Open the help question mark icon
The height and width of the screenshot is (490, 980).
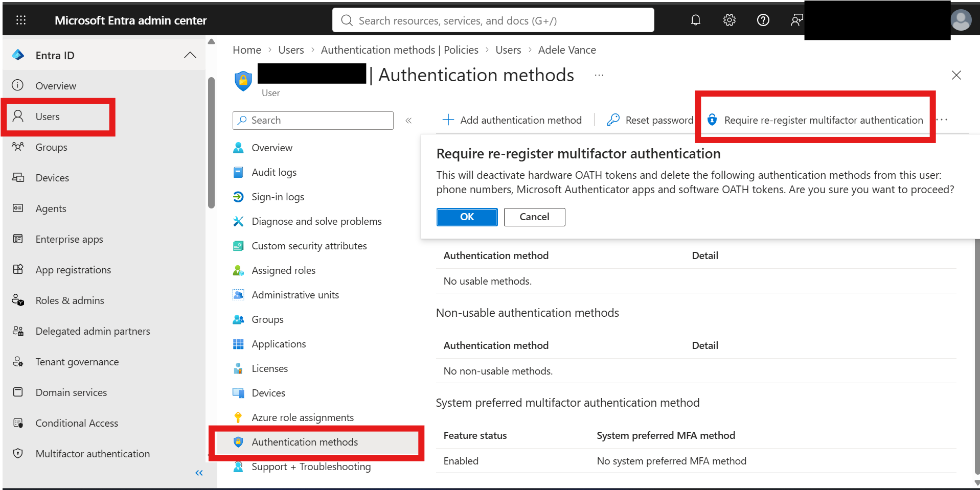(x=763, y=20)
